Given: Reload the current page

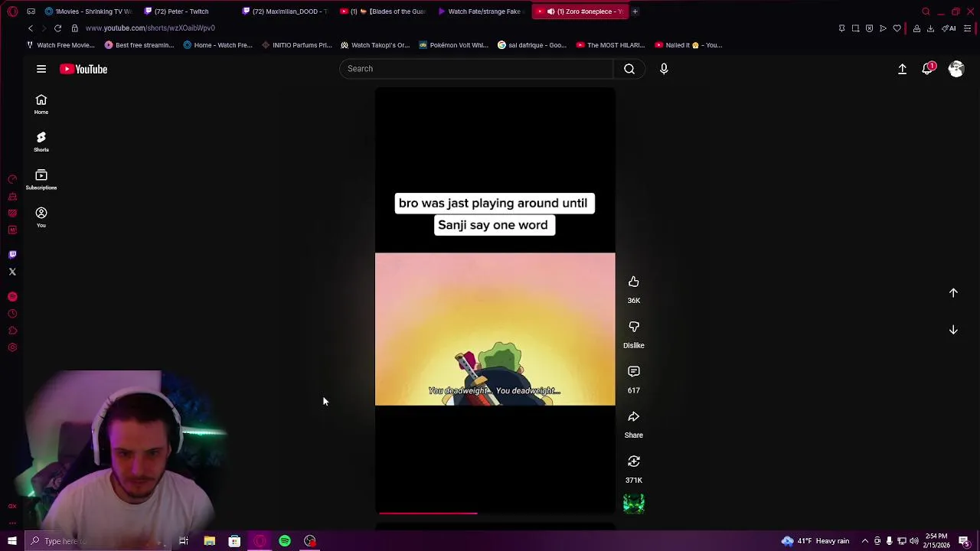Looking at the screenshot, I should click(x=57, y=28).
